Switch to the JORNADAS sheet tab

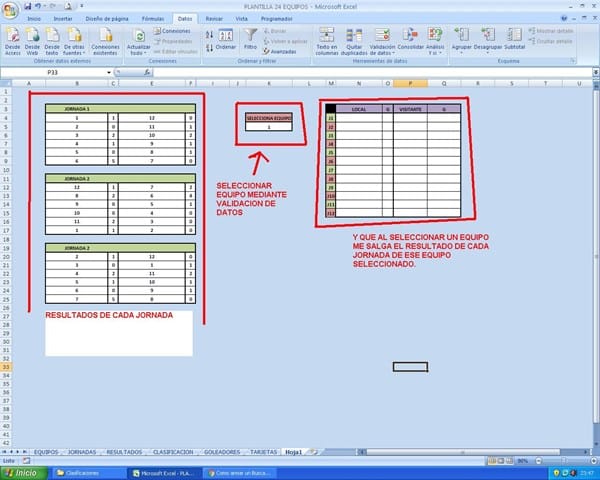(x=82, y=452)
